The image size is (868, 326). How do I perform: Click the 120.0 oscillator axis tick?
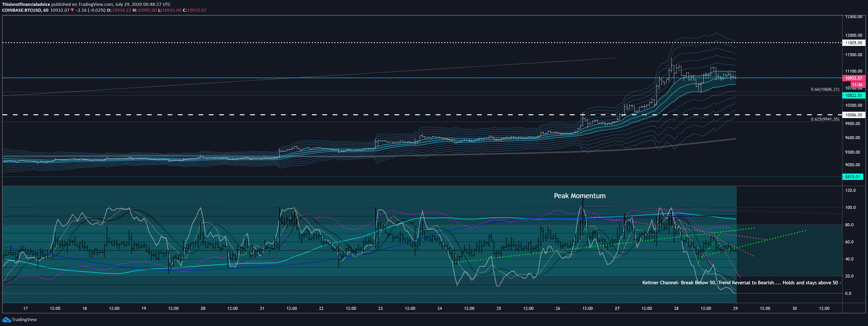[x=850, y=191]
